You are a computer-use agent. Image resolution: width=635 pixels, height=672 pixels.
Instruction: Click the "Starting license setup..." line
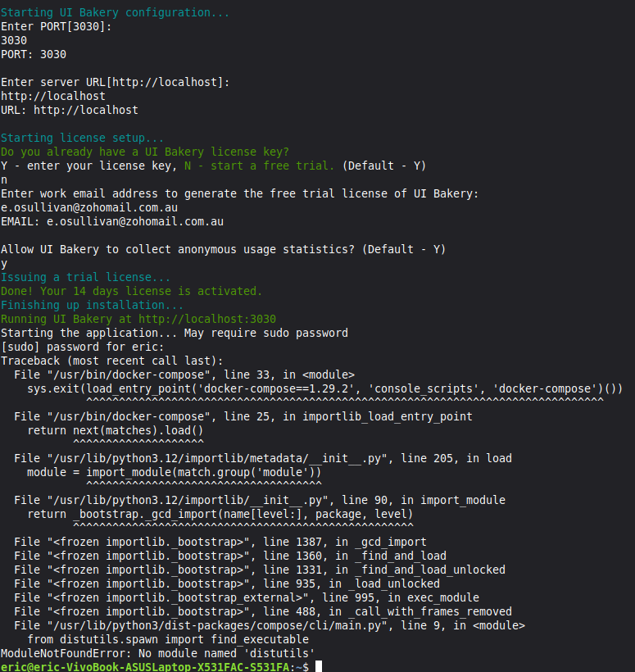tap(82, 138)
